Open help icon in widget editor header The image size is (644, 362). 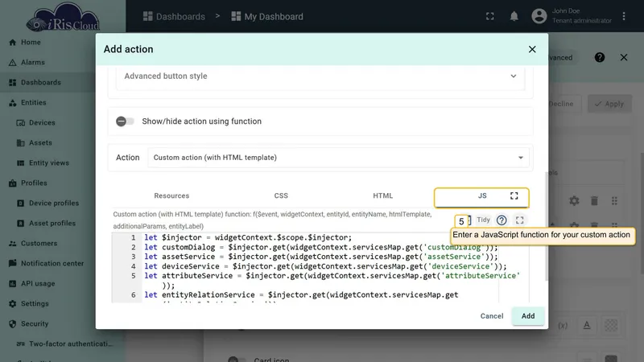[599, 57]
